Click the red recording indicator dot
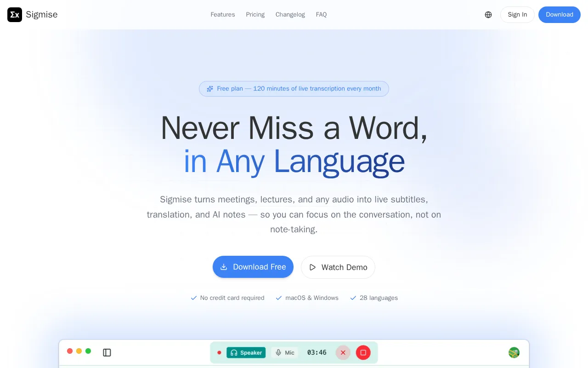588x368 pixels. pyautogui.click(x=219, y=353)
